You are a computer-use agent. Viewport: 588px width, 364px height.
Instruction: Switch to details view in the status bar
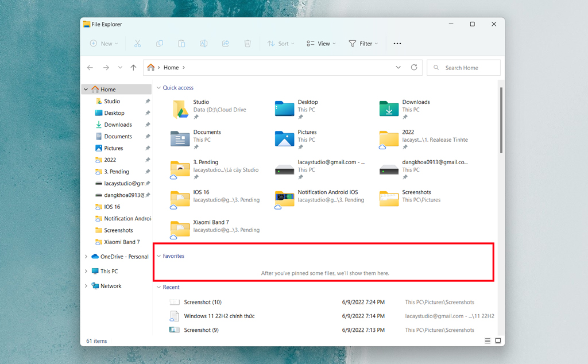pyautogui.click(x=487, y=340)
